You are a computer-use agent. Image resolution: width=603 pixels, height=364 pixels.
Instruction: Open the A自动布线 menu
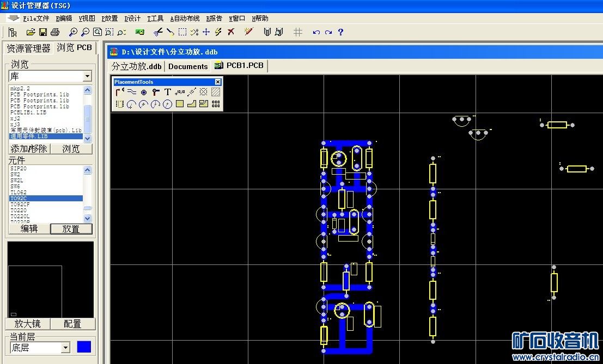[x=185, y=18]
